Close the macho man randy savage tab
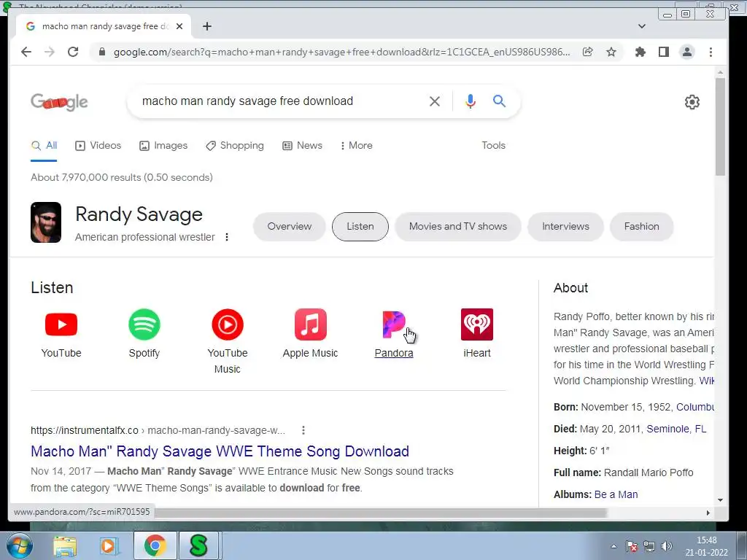747x560 pixels. [179, 26]
